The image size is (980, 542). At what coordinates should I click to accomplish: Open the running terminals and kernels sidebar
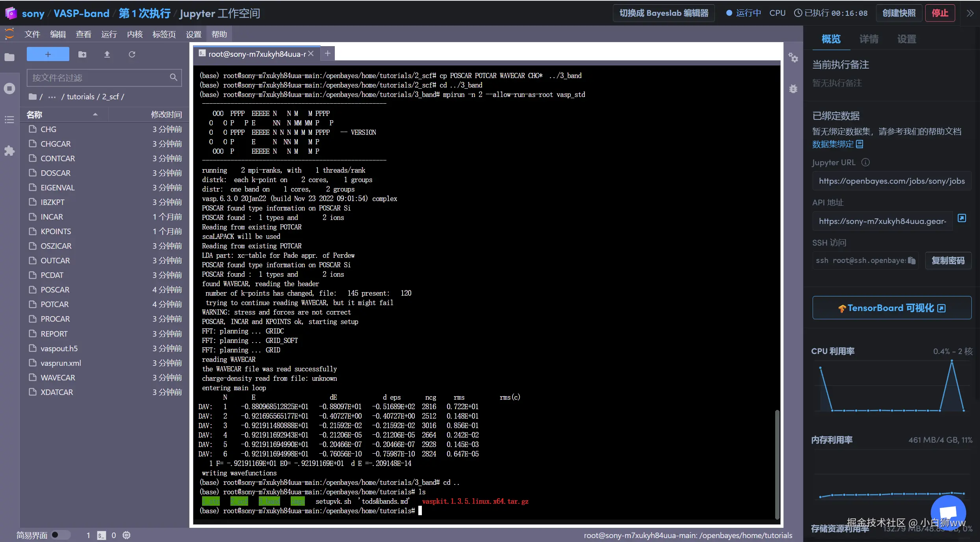pos(9,88)
